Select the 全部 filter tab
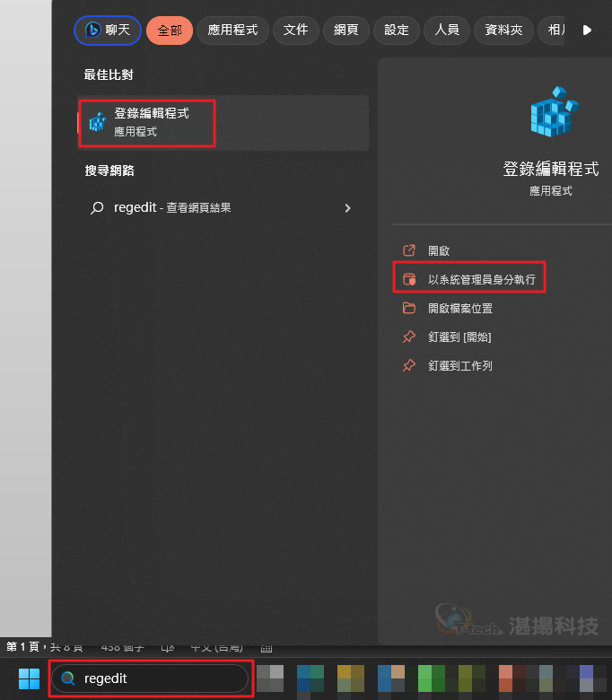 pyautogui.click(x=170, y=31)
